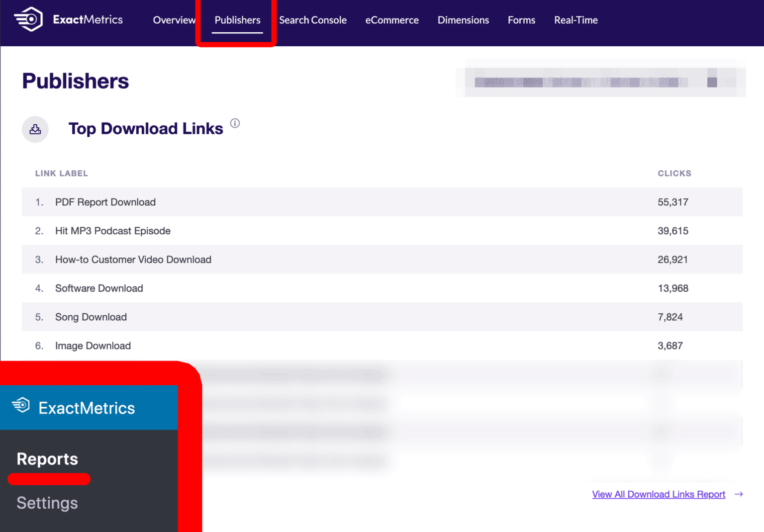Open the custom dates dropdown

pos(577,81)
